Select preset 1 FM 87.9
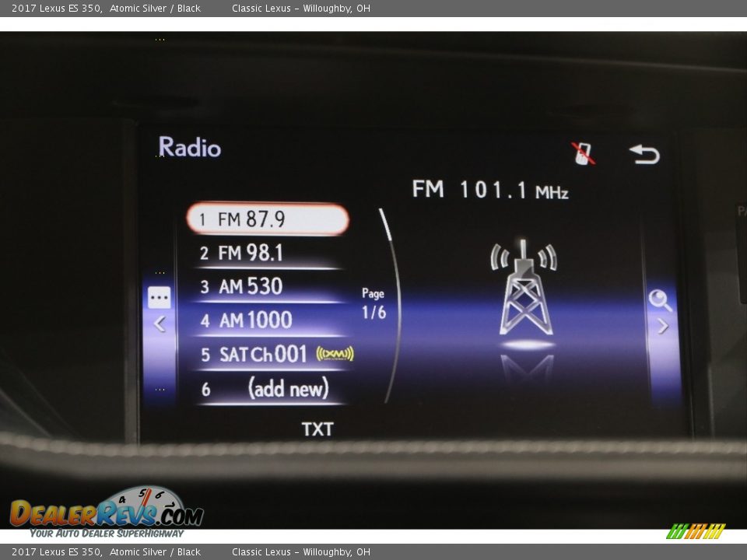 (268, 219)
